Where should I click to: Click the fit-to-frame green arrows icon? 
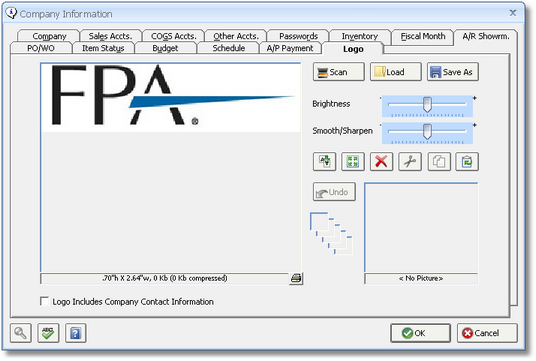[x=353, y=161]
